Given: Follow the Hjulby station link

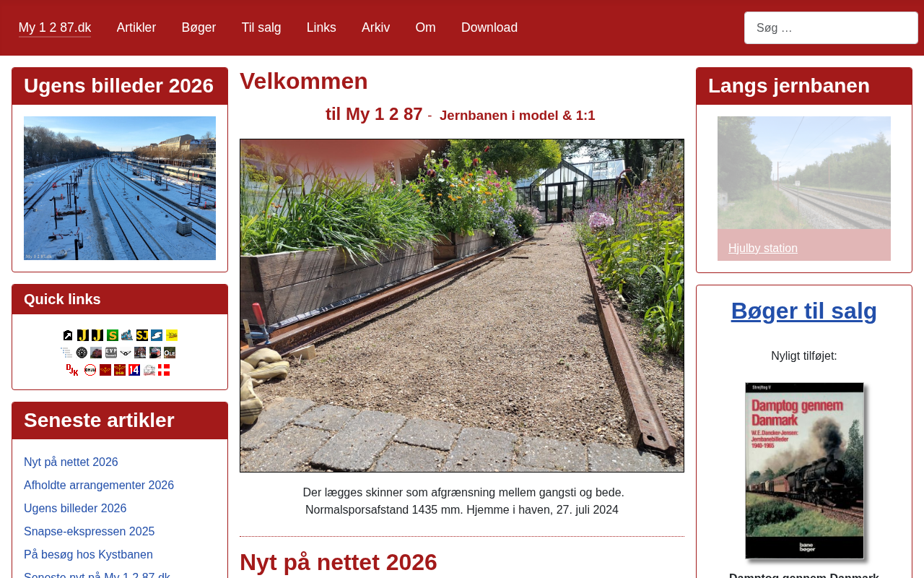Looking at the screenshot, I should click(763, 248).
